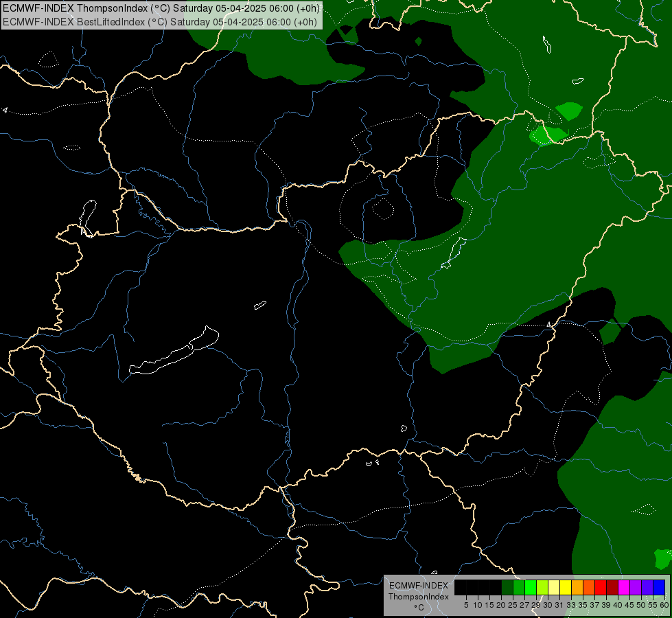Pick the medium green 25–27 legend swatch
The width and height of the screenshot is (672, 618).
pos(519,587)
